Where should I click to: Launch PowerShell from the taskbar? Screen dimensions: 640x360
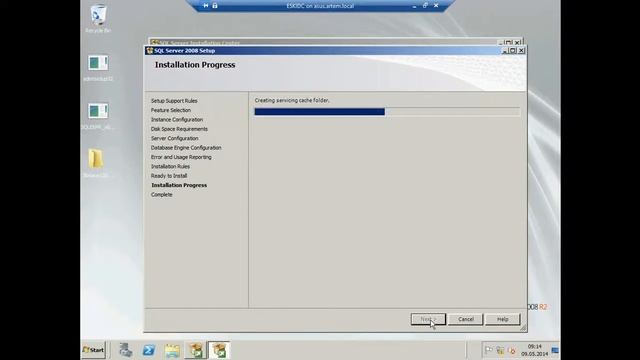click(x=149, y=350)
